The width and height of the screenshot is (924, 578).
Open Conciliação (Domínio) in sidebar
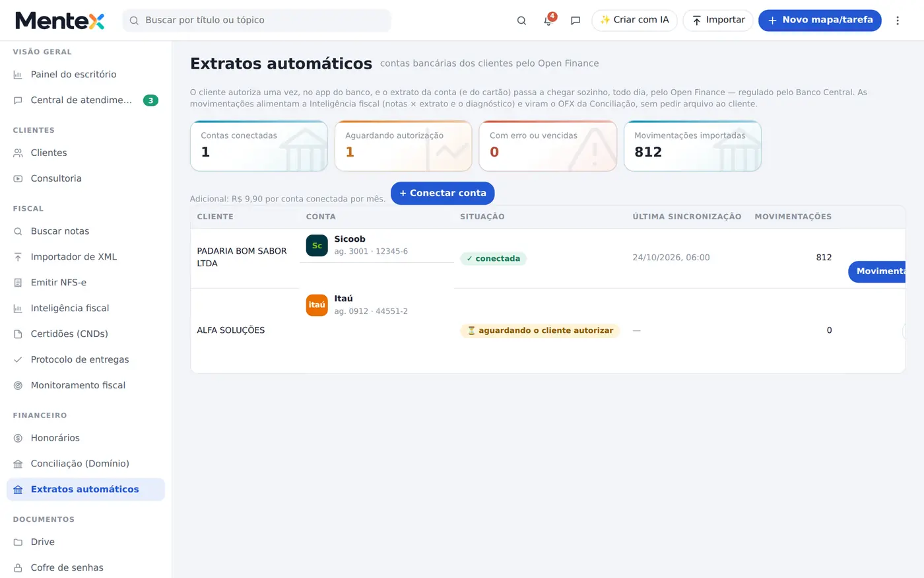pyautogui.click(x=86, y=464)
